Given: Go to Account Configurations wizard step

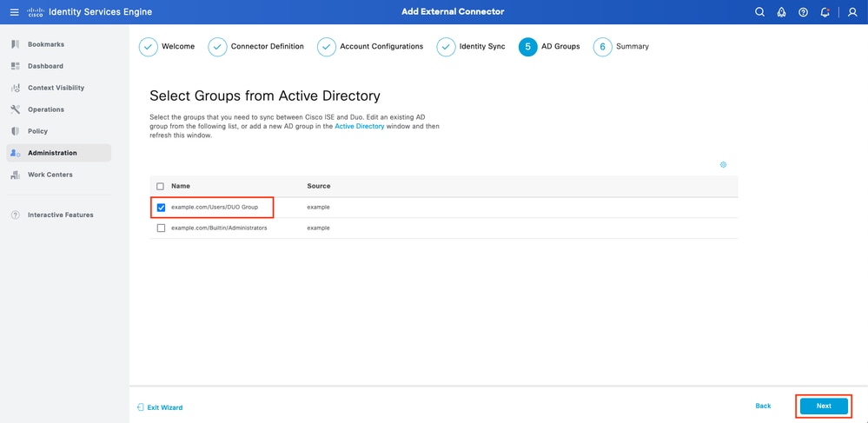Looking at the screenshot, I should click(381, 47).
